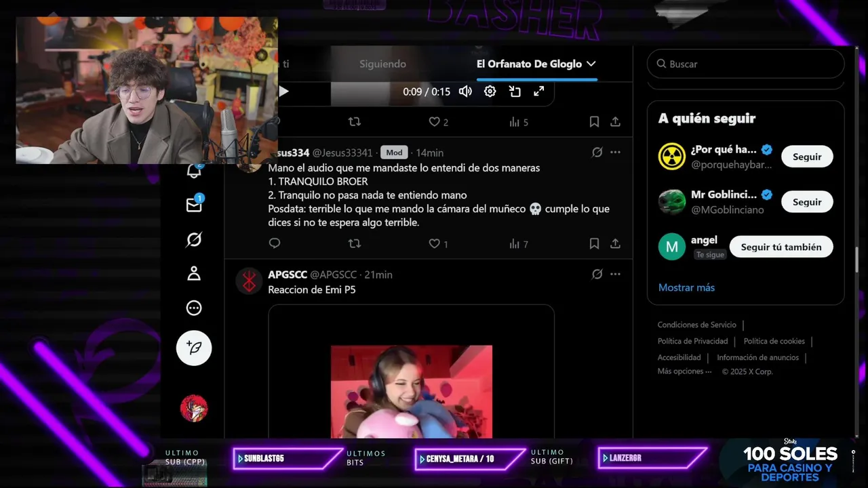Open more options on APGSCC post
The height and width of the screenshot is (488, 868).
click(x=615, y=274)
